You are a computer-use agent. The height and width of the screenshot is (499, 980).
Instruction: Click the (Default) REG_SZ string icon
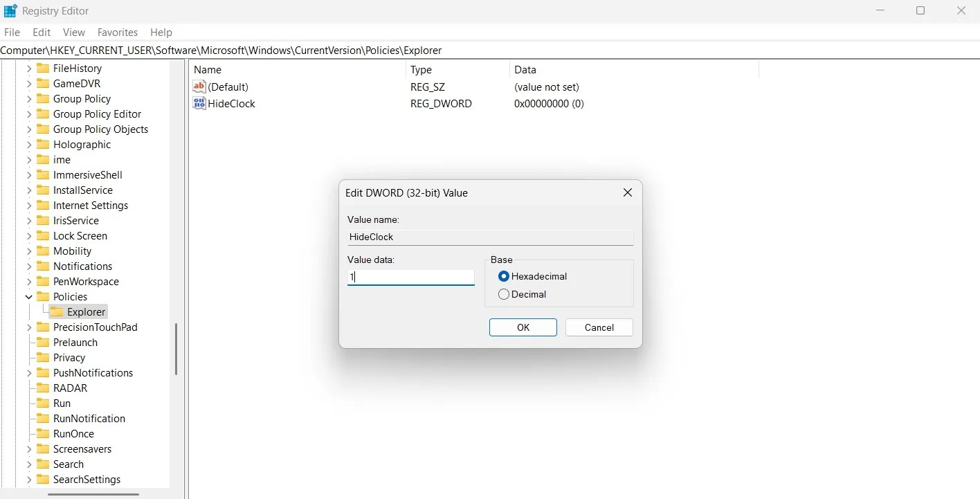click(199, 87)
